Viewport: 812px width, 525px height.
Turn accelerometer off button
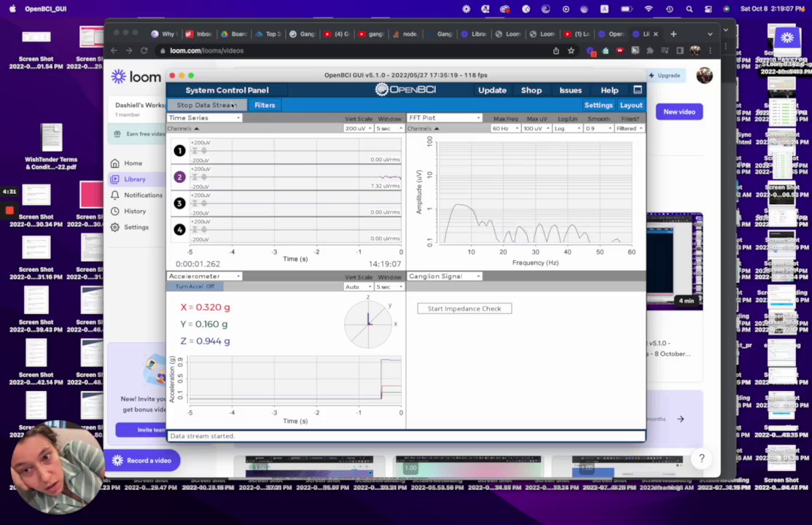coord(195,287)
